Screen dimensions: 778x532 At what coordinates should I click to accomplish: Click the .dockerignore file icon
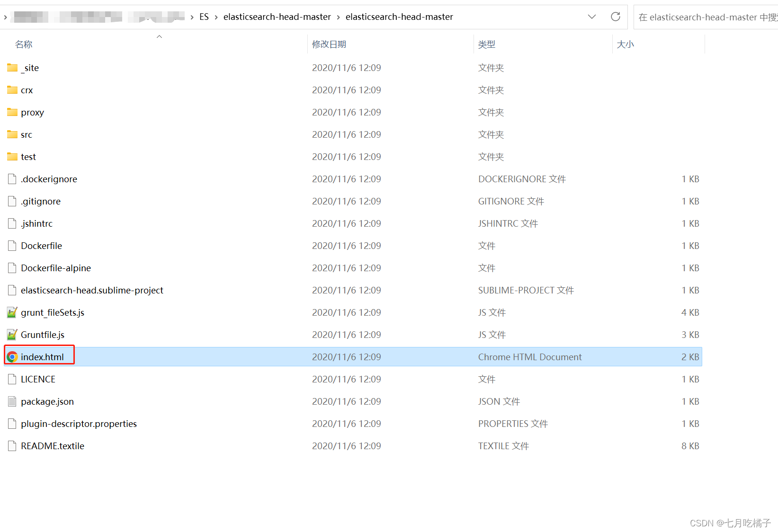click(x=12, y=179)
